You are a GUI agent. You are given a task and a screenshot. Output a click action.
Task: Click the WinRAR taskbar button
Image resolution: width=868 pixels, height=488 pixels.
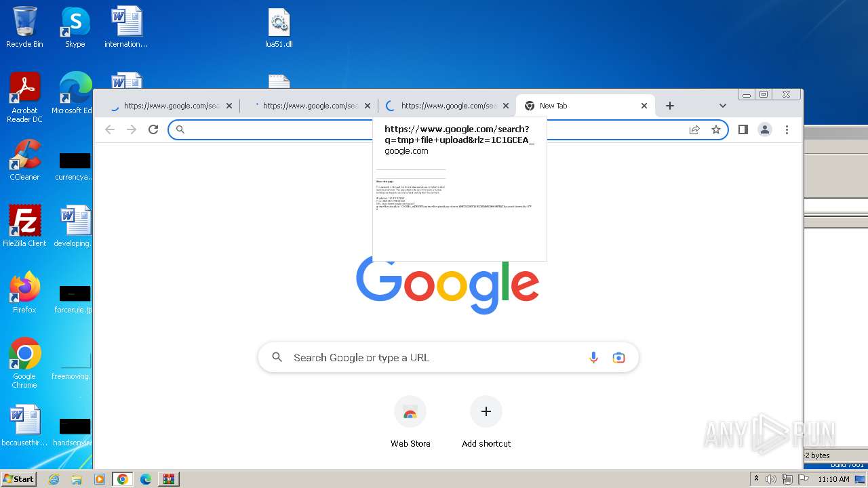(169, 479)
